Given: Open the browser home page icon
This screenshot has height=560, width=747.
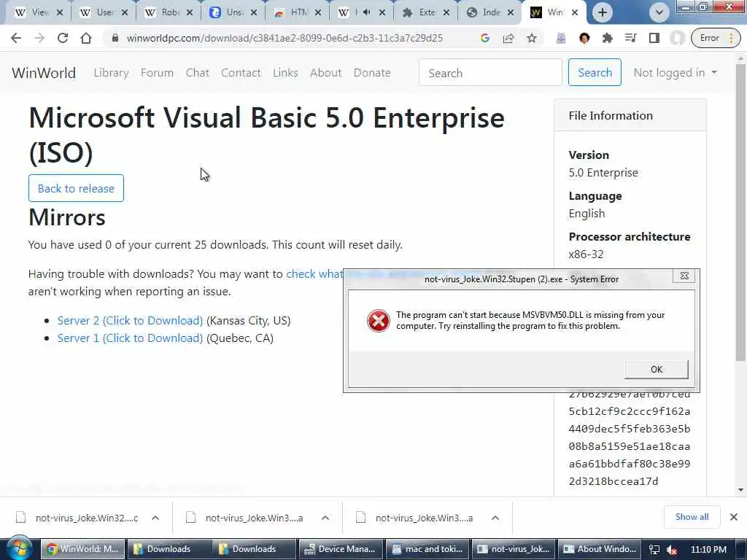Looking at the screenshot, I should click(x=86, y=38).
